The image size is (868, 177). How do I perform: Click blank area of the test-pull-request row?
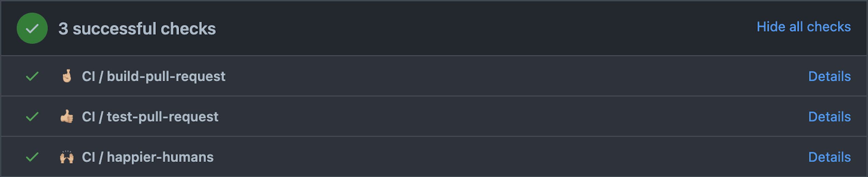(x=511, y=117)
